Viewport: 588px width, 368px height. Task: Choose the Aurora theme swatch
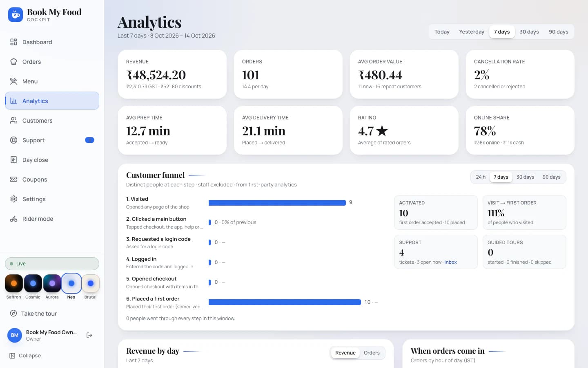coord(52,283)
